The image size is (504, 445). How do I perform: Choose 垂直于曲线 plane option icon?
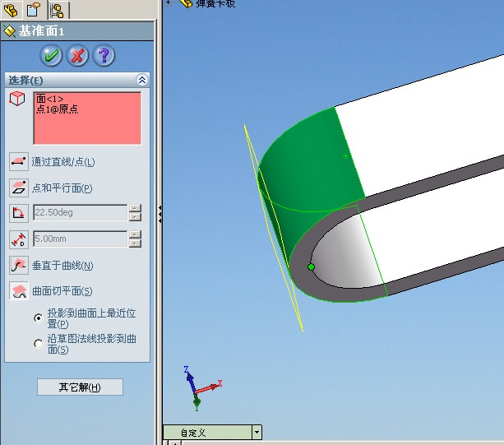(x=19, y=265)
